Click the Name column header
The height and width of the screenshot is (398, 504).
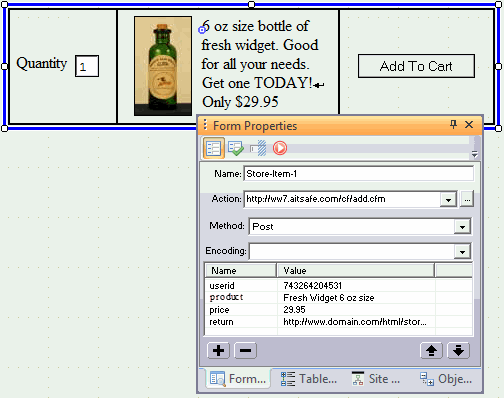(241, 270)
